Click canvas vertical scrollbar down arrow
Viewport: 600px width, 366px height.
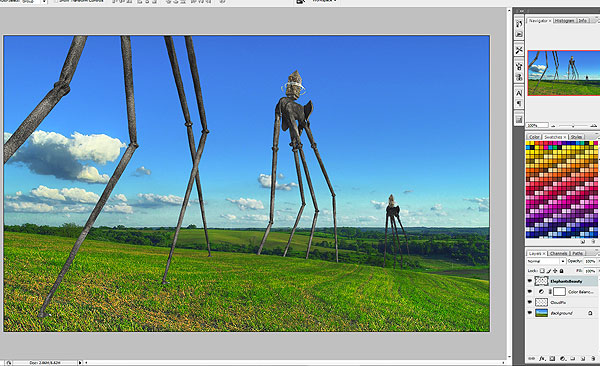coord(509,357)
